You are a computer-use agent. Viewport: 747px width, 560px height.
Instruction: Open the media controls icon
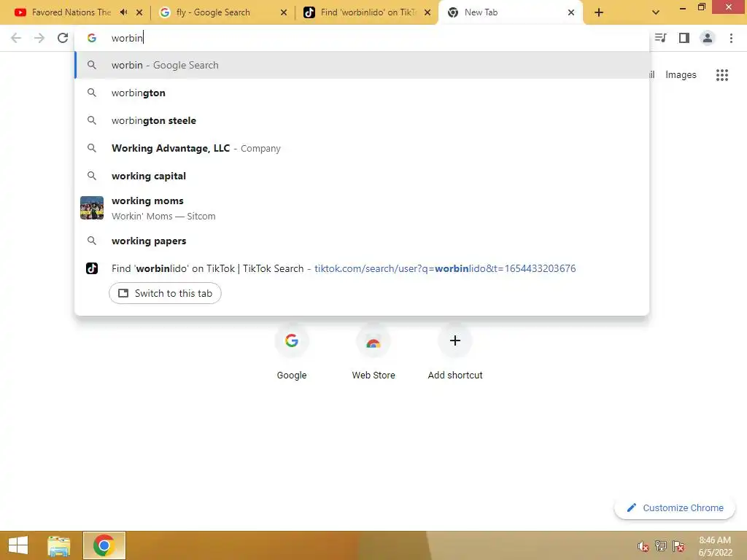click(661, 38)
